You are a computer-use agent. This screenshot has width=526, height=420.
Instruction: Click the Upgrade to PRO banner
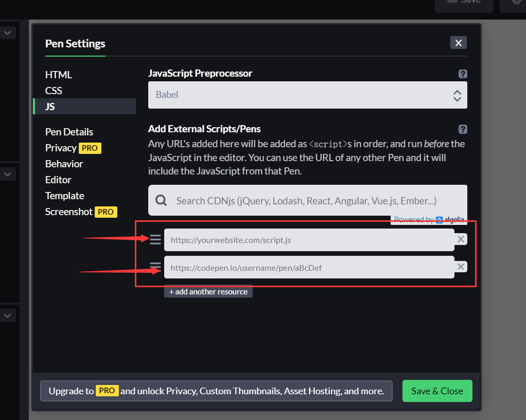[x=216, y=391]
